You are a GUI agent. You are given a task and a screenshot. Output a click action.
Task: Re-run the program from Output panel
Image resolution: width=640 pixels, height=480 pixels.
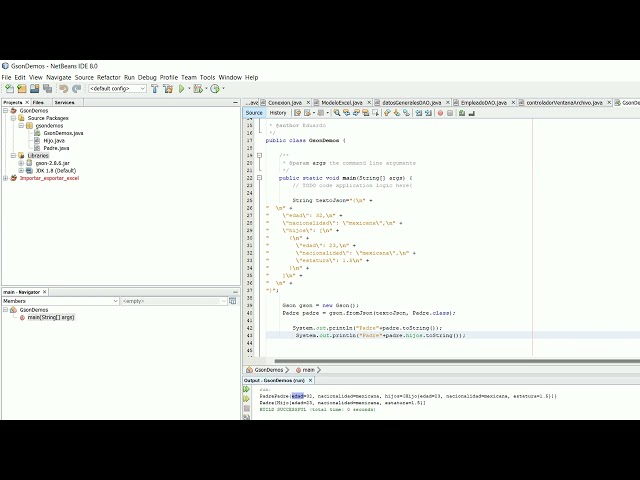[x=247, y=390]
